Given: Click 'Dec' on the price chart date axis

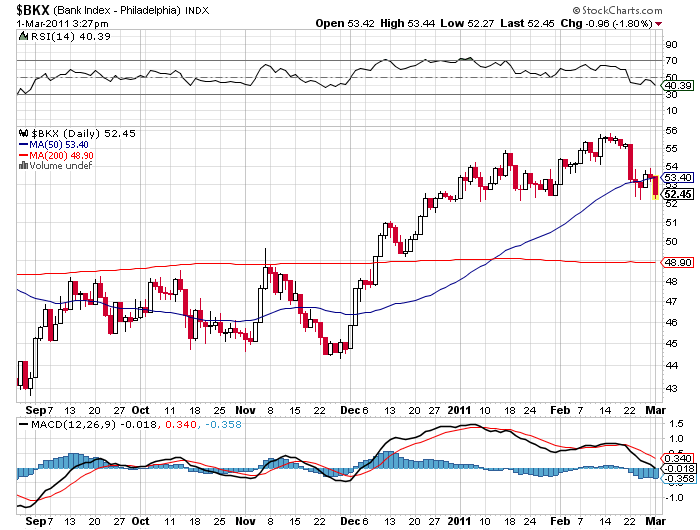Looking at the screenshot, I should [350, 410].
